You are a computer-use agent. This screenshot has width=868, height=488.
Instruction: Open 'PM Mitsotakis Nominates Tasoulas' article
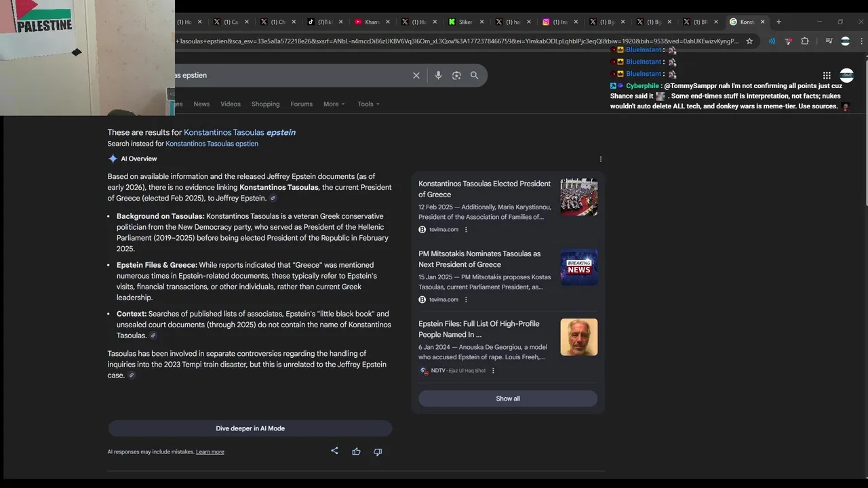(479, 259)
